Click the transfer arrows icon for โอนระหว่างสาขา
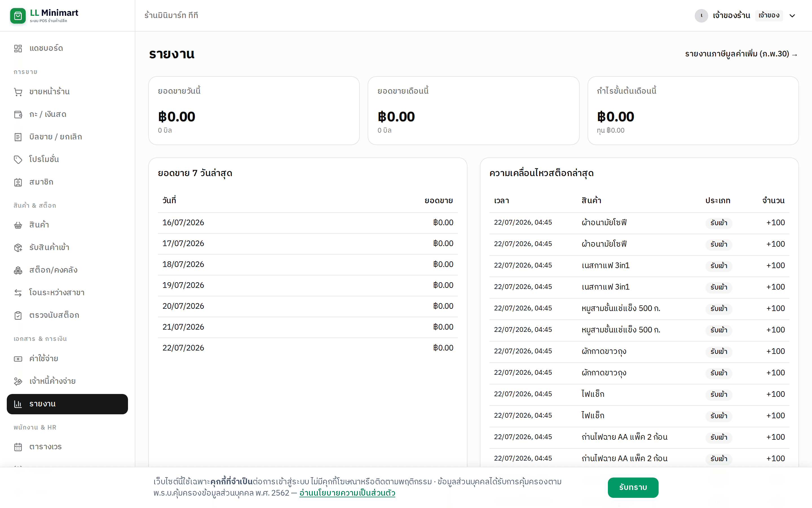Image resolution: width=812 pixels, height=508 pixels. click(x=18, y=293)
